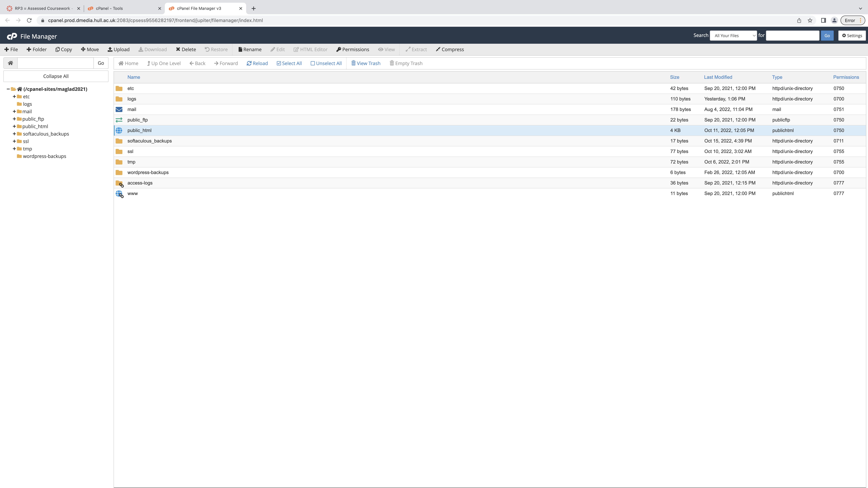Viewport: 868px width, 488px height.
Task: Click the Move toolbar button
Action: (x=90, y=49)
